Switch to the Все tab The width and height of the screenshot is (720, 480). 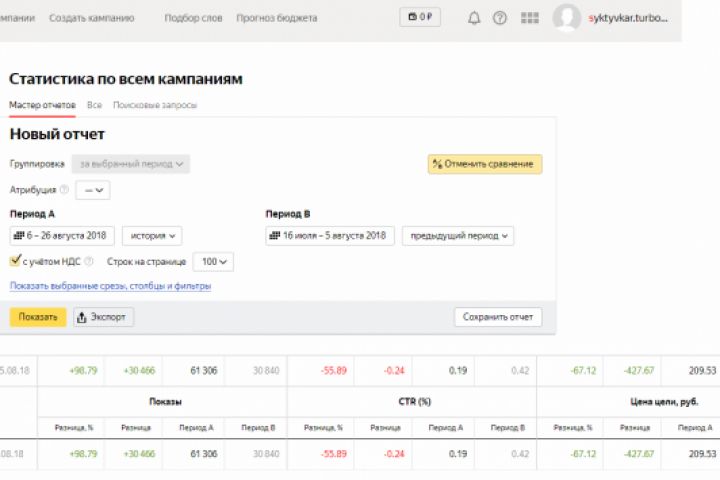coord(95,105)
